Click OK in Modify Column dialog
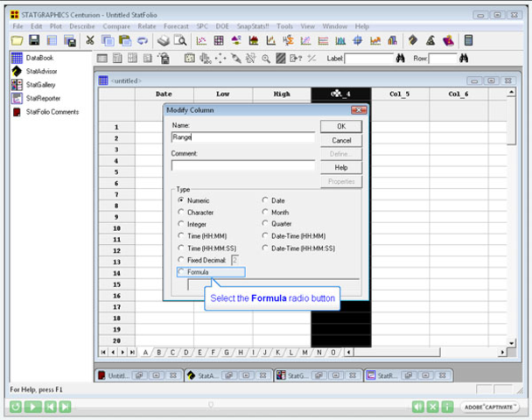The image size is (532, 420). 341,126
